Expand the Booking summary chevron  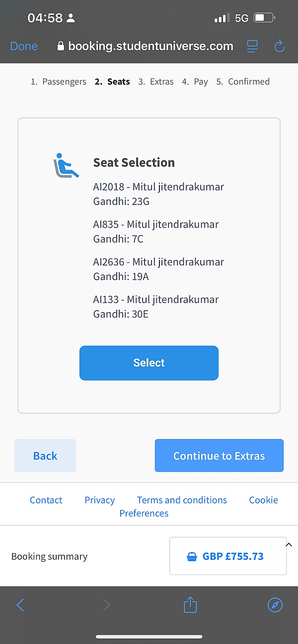289,545
